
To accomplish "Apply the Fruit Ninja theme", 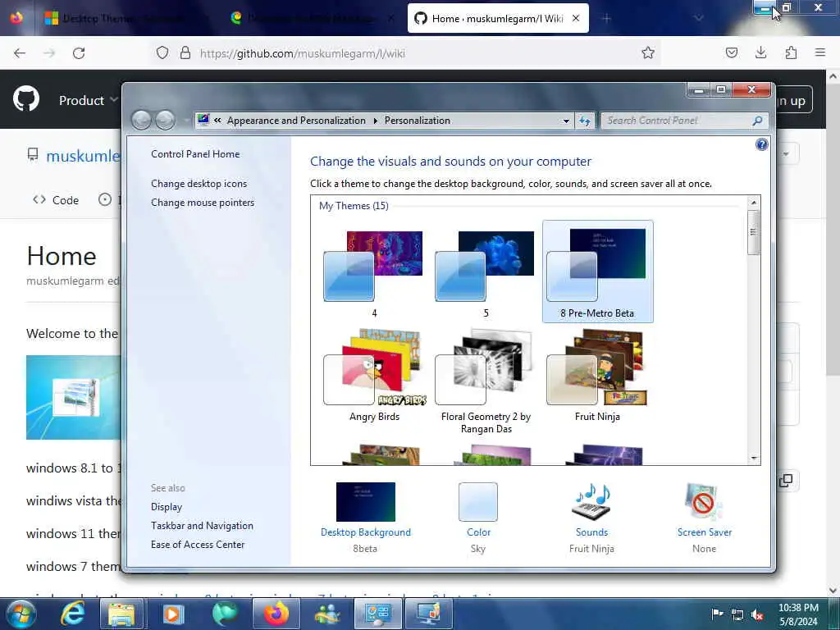I will tap(597, 375).
